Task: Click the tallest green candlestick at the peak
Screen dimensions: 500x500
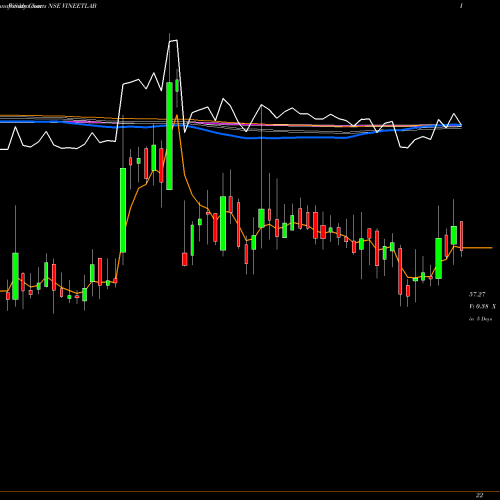Action: point(169,136)
